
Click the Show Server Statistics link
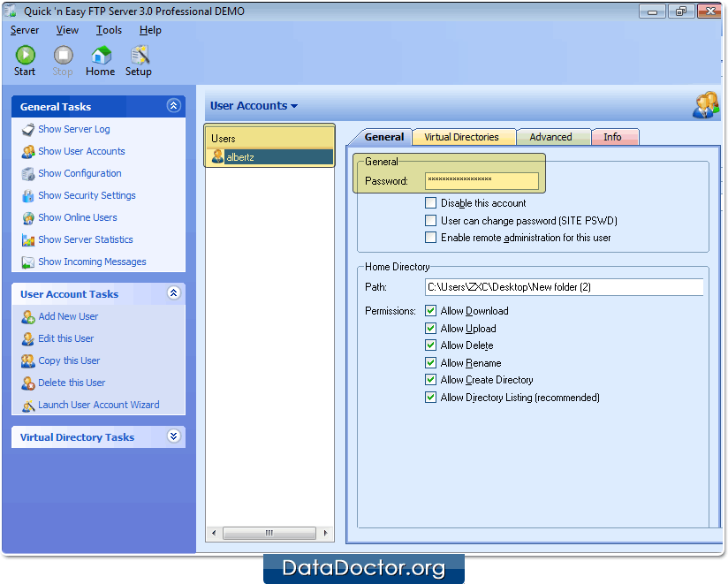click(86, 239)
